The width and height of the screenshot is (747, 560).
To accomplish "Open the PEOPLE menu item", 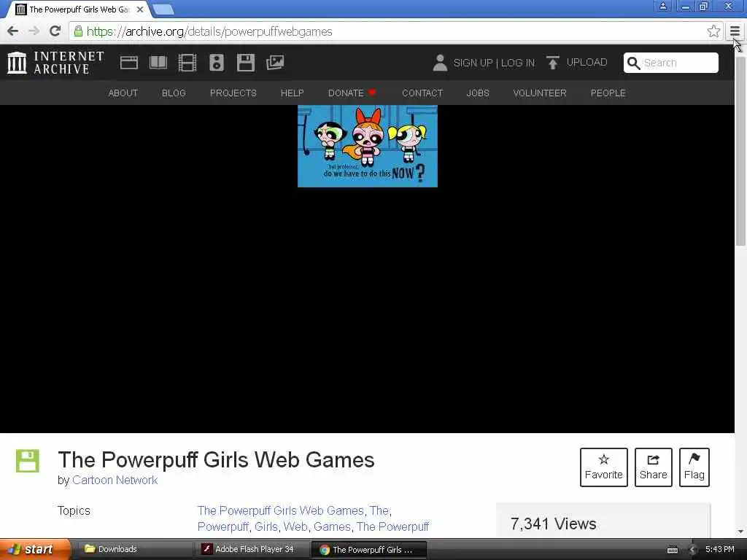I will click(x=608, y=93).
